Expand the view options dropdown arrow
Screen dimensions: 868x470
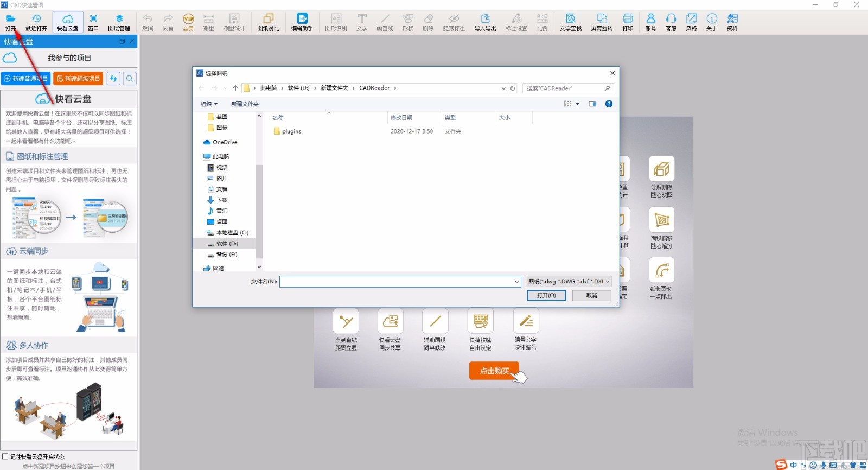pos(577,104)
